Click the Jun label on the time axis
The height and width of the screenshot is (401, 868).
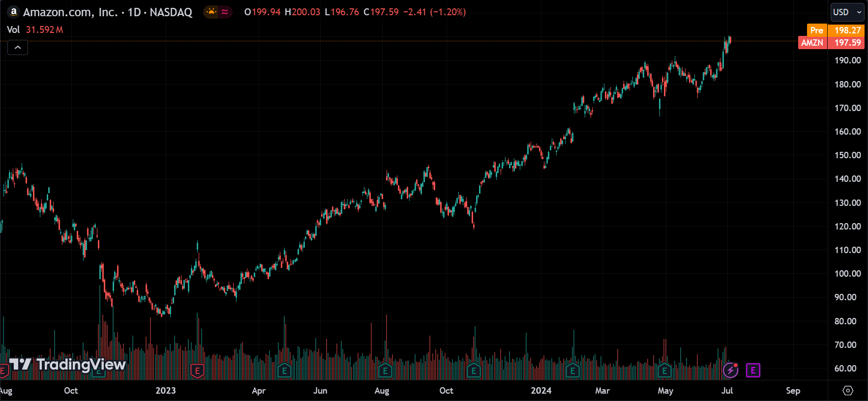coord(320,391)
